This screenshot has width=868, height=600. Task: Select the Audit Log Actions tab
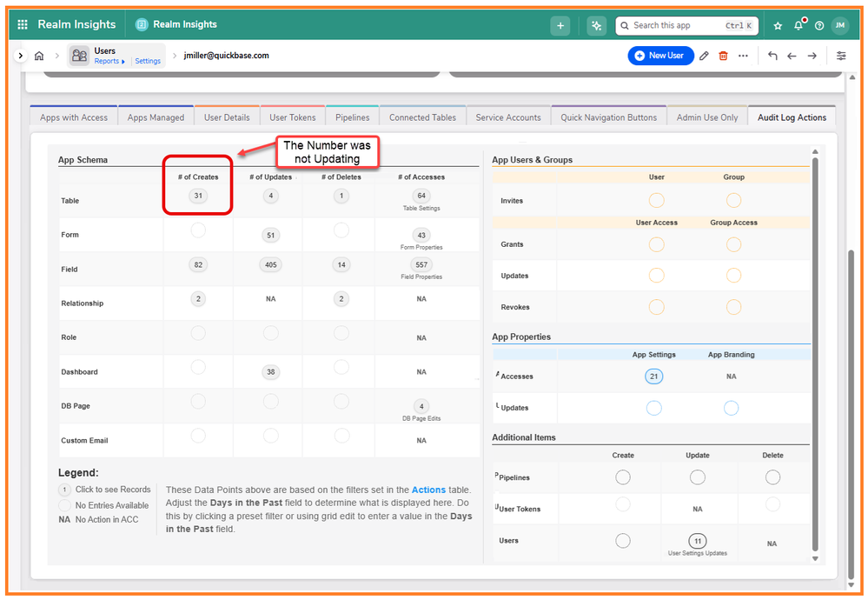pyautogui.click(x=792, y=117)
